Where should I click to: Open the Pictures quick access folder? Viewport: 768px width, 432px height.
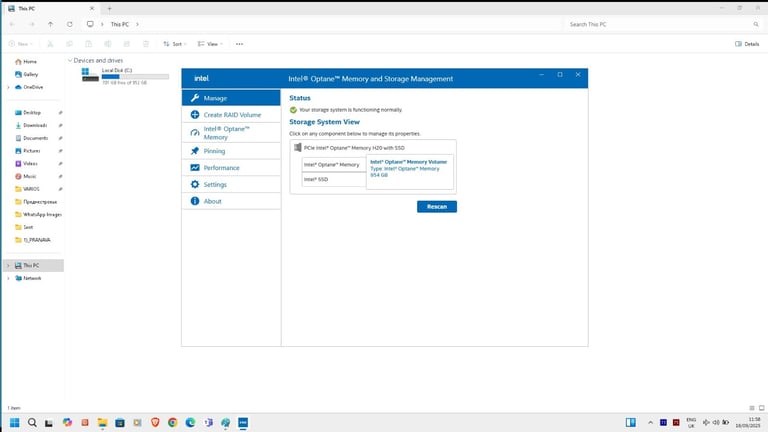(x=32, y=150)
